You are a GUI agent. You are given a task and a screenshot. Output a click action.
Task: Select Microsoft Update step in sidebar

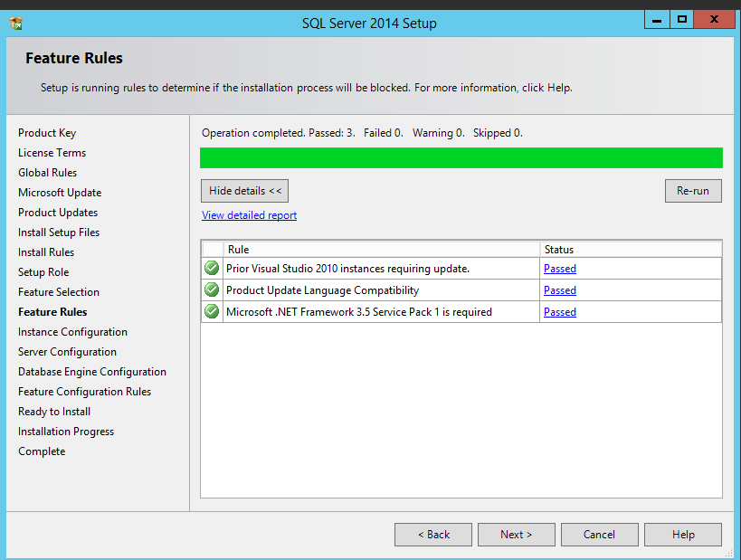click(60, 193)
